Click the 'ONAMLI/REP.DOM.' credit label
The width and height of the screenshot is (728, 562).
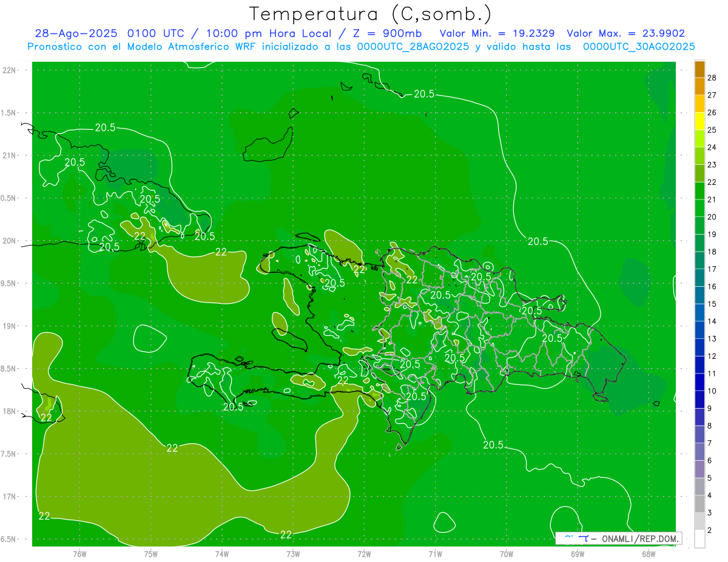pos(639,539)
